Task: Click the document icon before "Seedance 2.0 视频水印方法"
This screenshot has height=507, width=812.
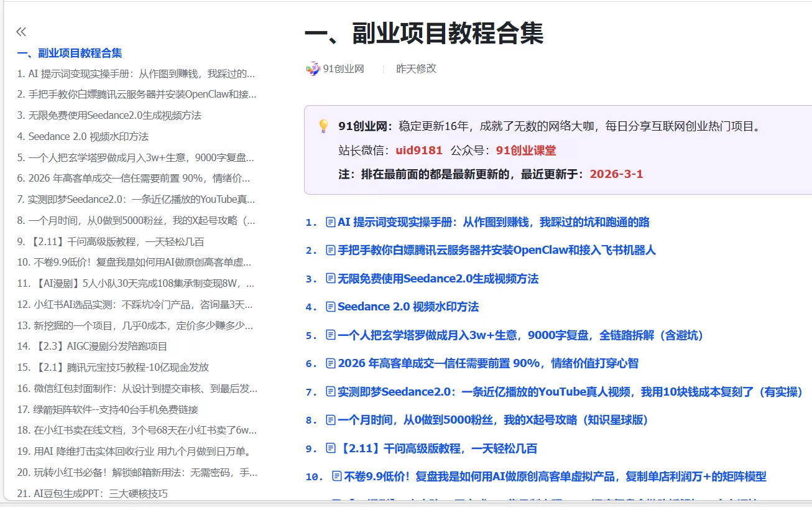Action: pyautogui.click(x=331, y=306)
